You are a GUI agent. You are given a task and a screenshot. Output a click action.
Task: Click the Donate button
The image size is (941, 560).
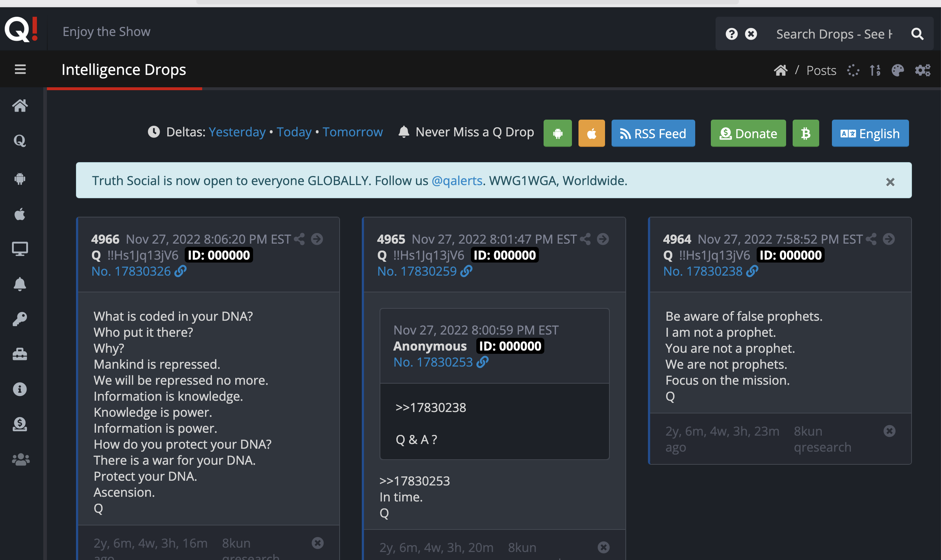[748, 133]
